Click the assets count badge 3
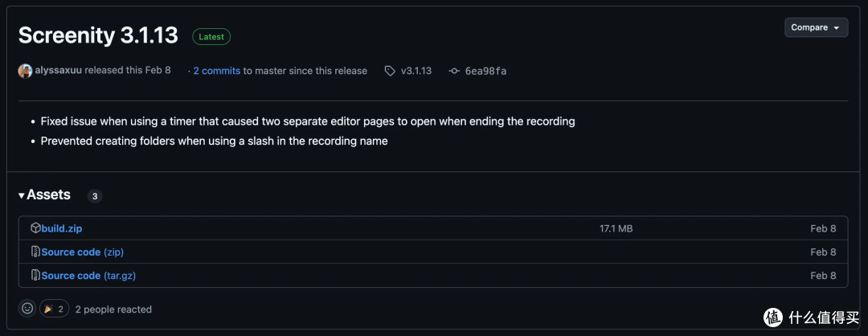 [95, 196]
